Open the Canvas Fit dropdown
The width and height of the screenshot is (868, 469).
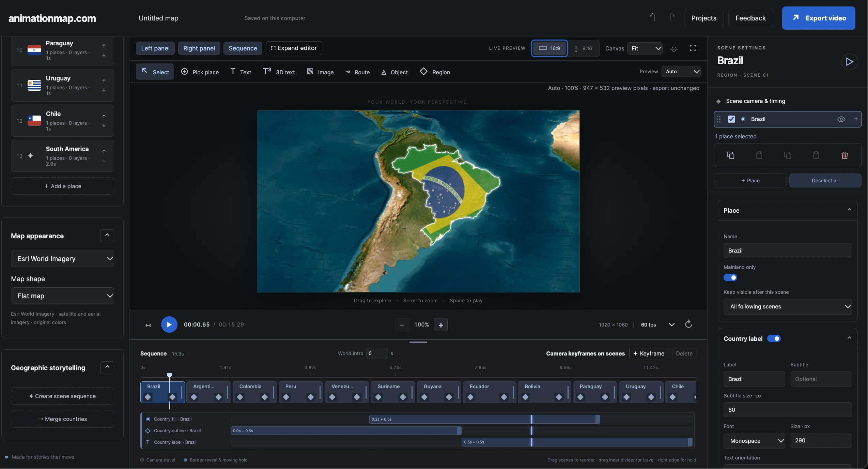click(645, 48)
